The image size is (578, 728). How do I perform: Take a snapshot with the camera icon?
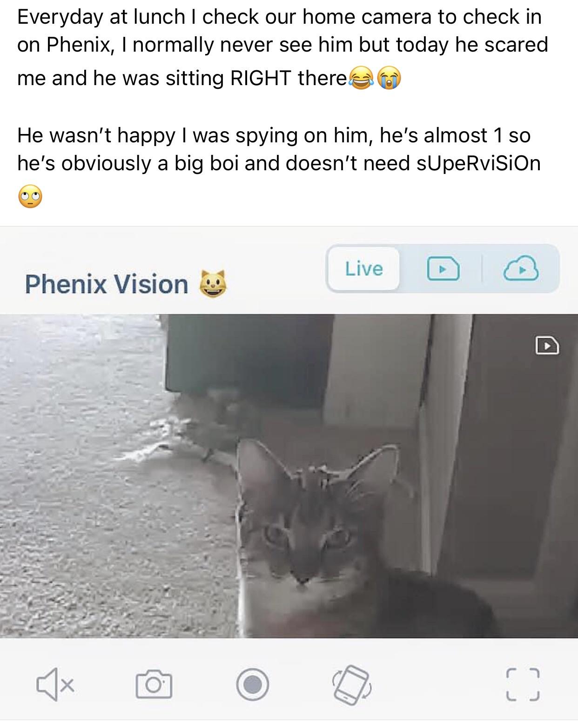[x=154, y=684]
